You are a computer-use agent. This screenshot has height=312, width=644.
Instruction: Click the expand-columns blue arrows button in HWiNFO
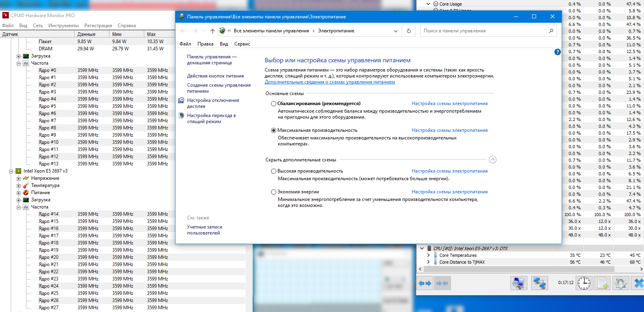coord(425,283)
